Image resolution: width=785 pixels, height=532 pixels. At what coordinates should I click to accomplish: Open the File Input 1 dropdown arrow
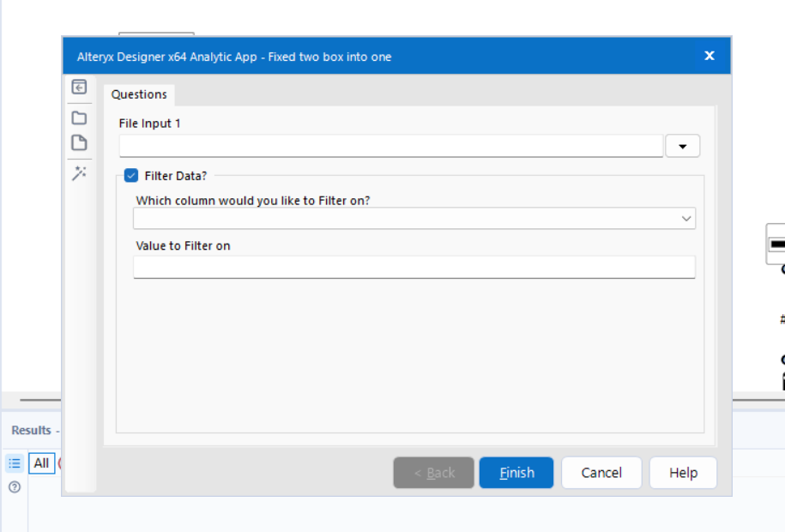683,147
